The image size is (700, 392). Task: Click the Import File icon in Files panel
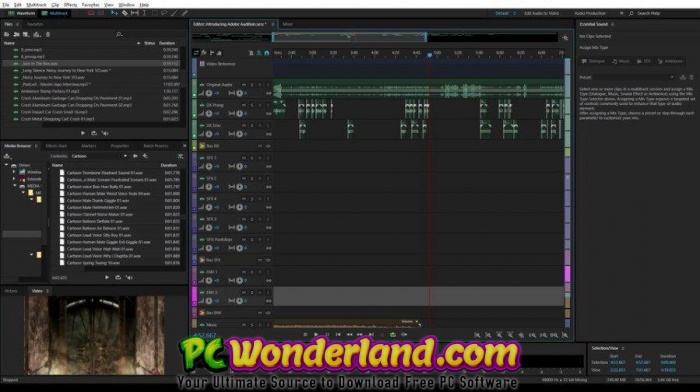click(x=17, y=34)
